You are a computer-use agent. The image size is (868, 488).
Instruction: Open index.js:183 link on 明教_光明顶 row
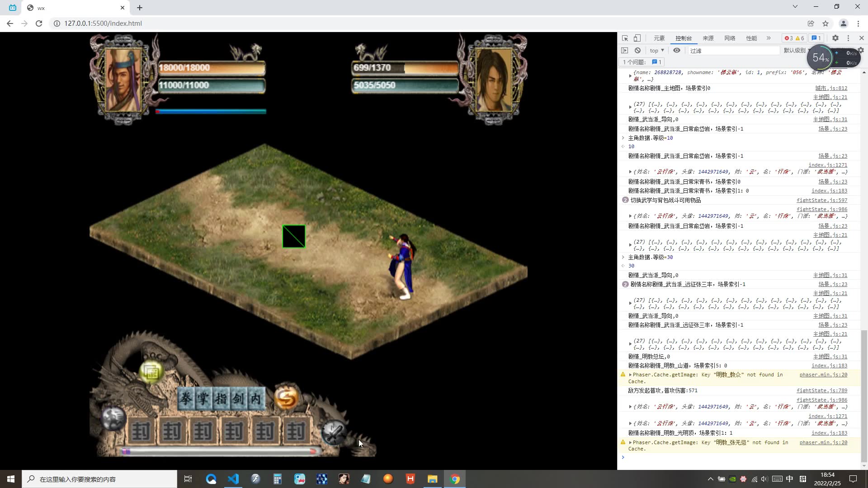click(x=829, y=433)
